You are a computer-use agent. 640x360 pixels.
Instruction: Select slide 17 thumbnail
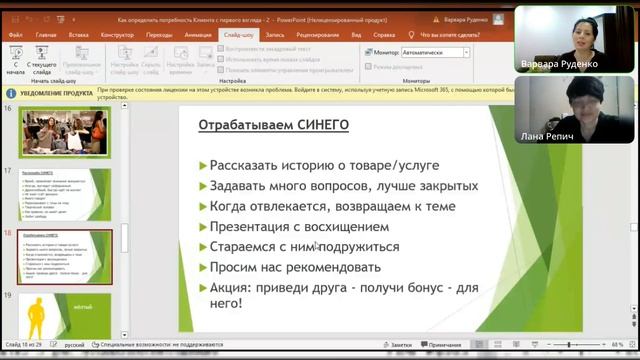tap(64, 195)
